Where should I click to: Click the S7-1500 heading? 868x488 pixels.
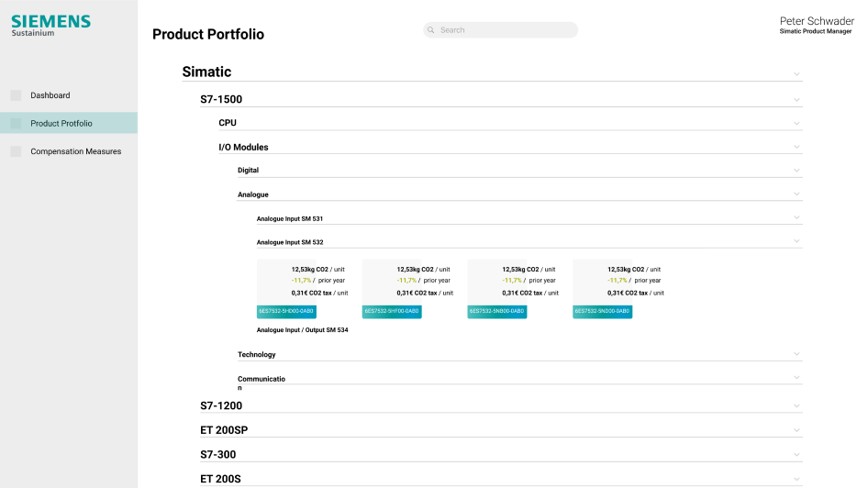tap(221, 100)
